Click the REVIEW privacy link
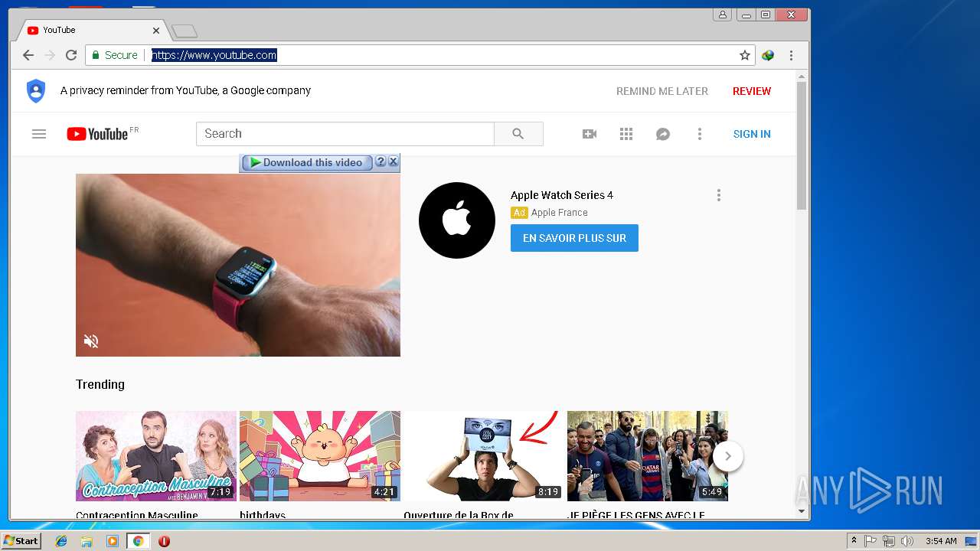980x551 pixels. coord(752,91)
